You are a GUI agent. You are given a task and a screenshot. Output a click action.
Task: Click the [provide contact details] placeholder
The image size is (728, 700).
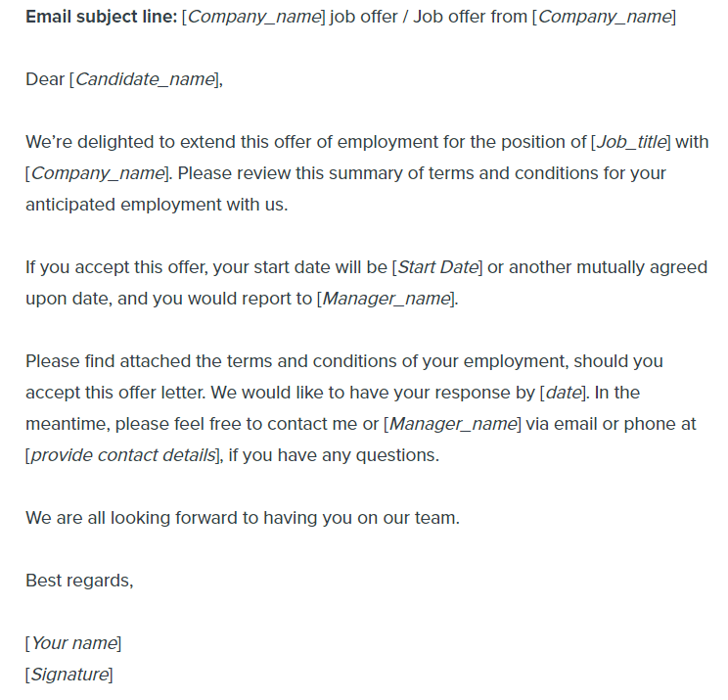coord(122,455)
